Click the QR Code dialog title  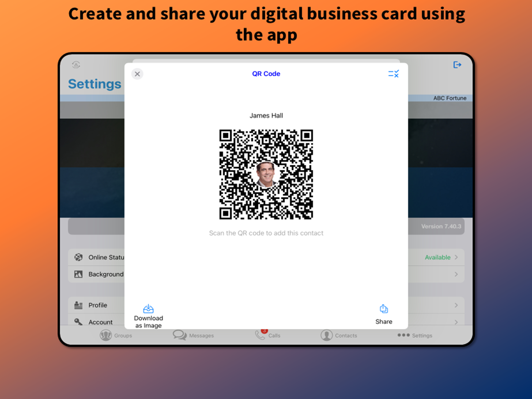(x=266, y=74)
